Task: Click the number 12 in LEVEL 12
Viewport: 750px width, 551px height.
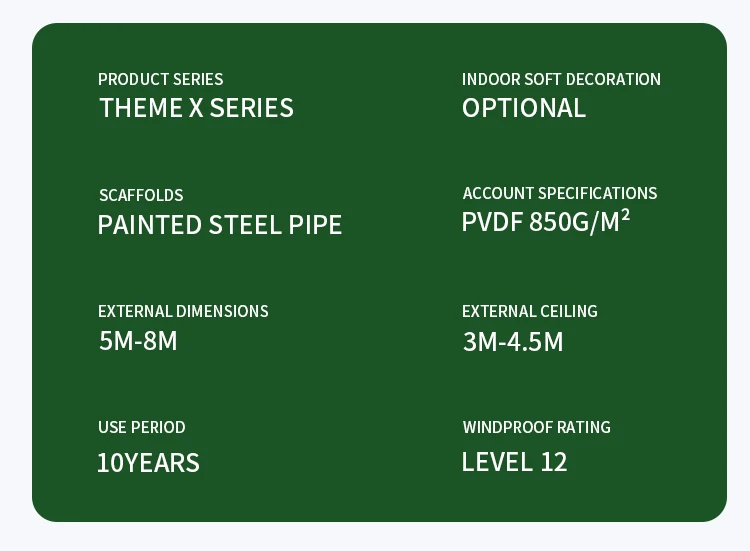Action: (554, 462)
